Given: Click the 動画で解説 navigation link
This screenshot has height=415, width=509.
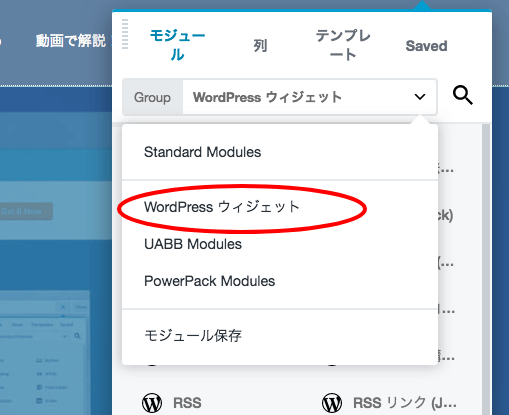Looking at the screenshot, I should click(x=70, y=41).
